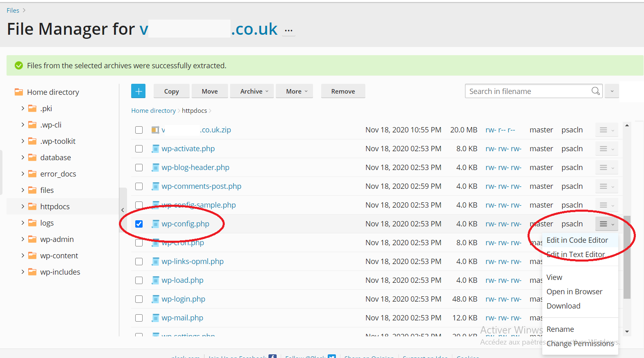Choose Edit in Code Editor
This screenshot has height=358, width=644.
[577, 240]
